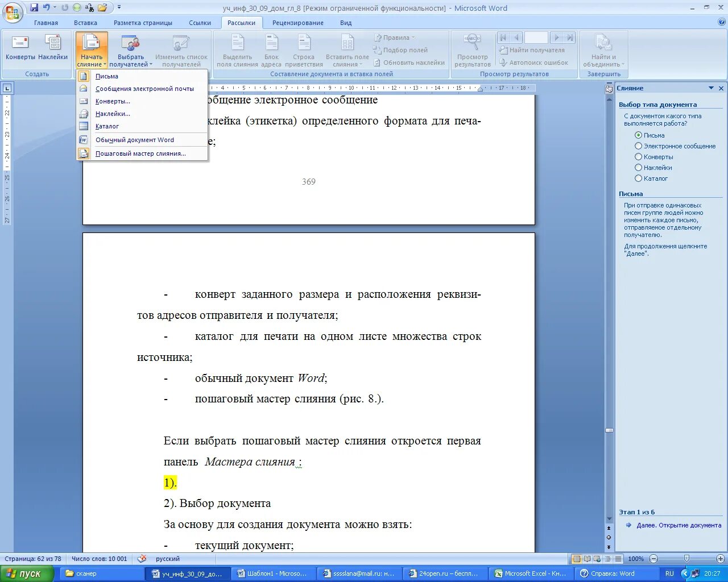
Task: Open Выбрать получателей ribbon button
Action: 131,51
